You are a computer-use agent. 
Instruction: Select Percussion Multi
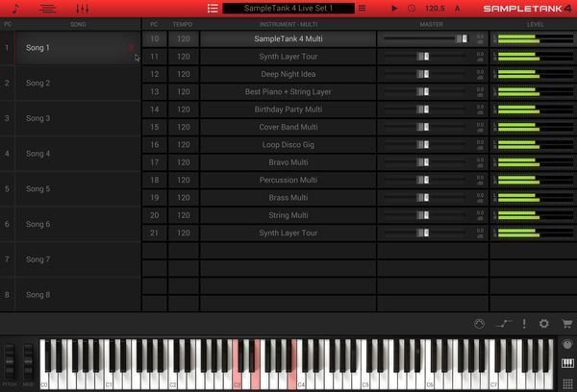(288, 181)
